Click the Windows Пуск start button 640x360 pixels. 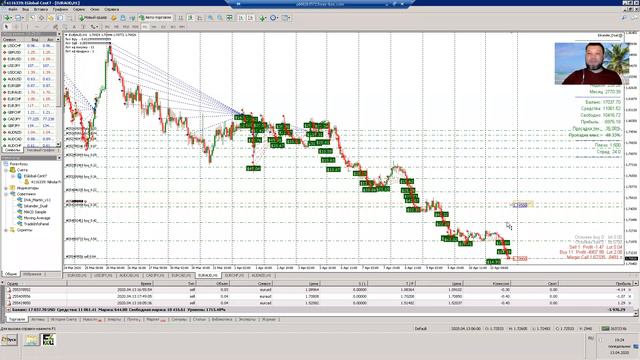(9, 340)
